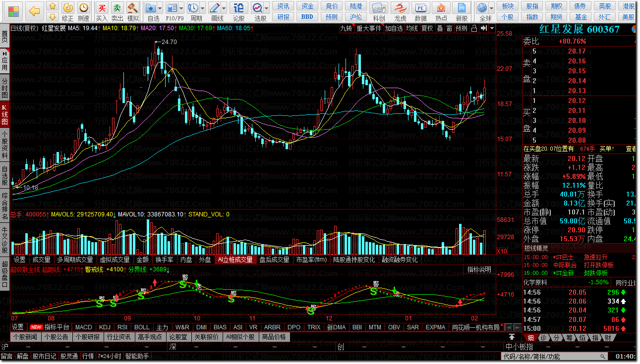This screenshot has width=640, height=364.
Task: Open the 论股 discussion icon
Action: click(238, 7)
